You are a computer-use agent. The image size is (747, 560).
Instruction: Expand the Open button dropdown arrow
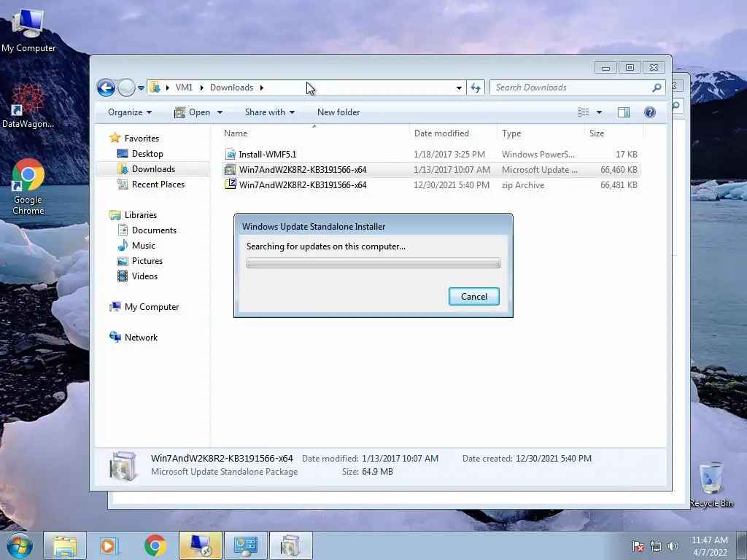click(x=220, y=112)
